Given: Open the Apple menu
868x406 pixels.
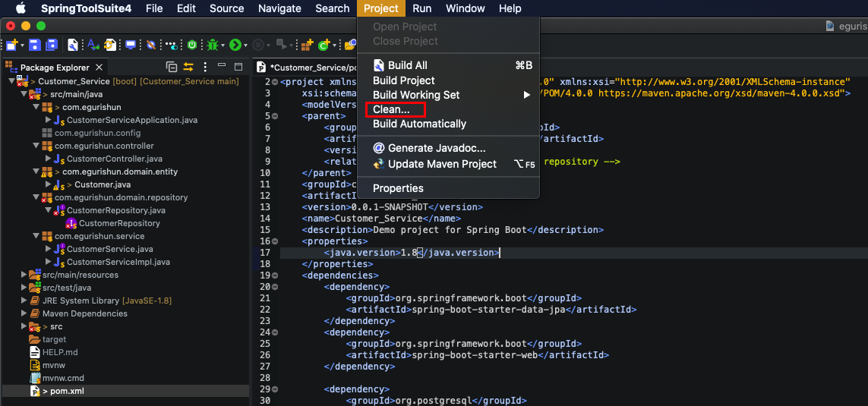Looking at the screenshot, I should click(x=21, y=8).
